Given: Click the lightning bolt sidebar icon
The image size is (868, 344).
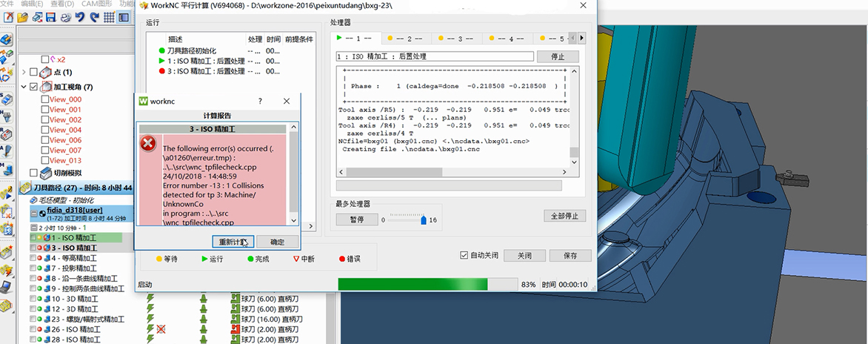Looking at the screenshot, I should tap(7, 270).
